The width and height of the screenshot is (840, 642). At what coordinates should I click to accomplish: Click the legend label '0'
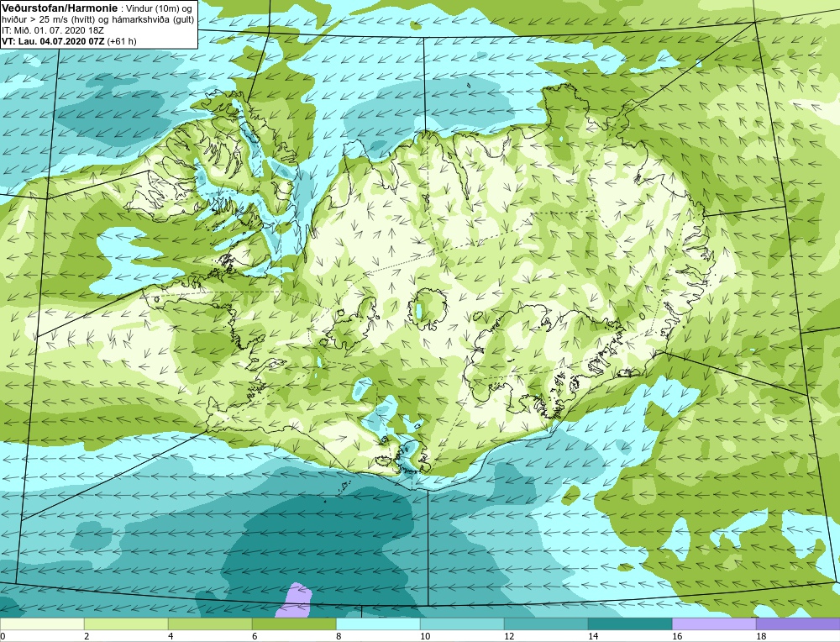tap(3, 637)
